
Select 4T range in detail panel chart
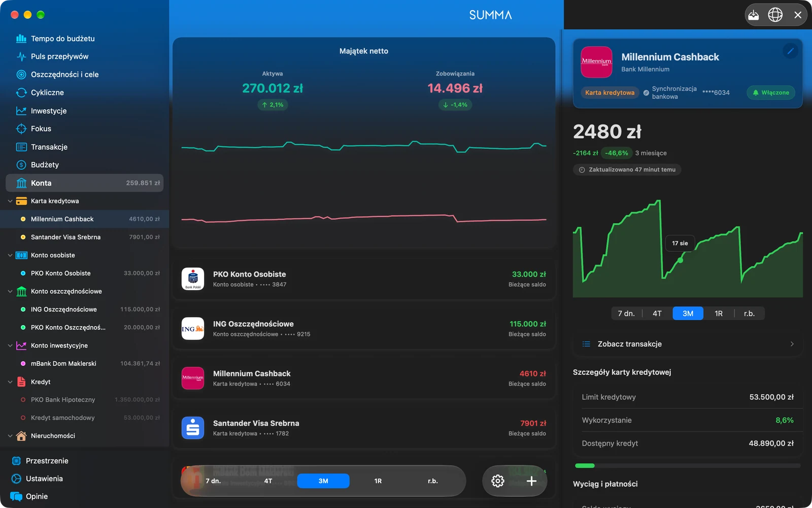tap(657, 313)
